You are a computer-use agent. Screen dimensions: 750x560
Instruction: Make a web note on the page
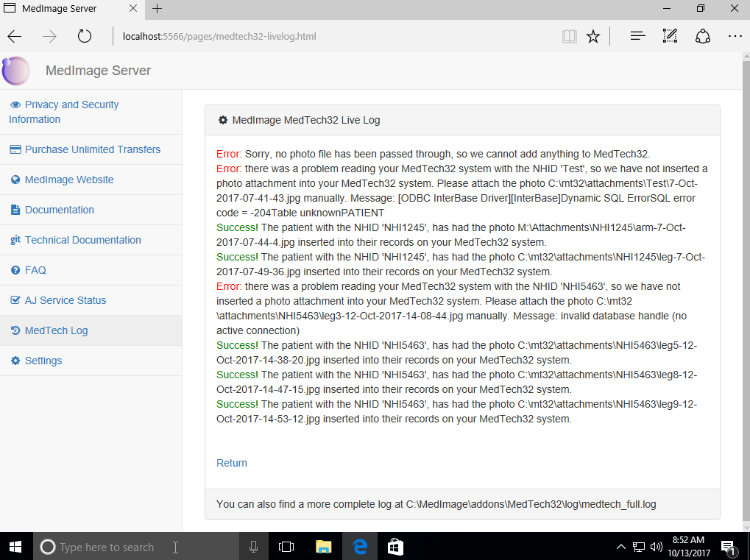(x=670, y=36)
